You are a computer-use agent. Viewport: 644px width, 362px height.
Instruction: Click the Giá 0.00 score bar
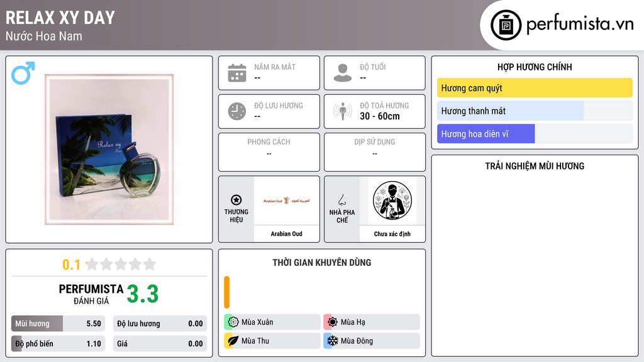pyautogui.click(x=160, y=344)
